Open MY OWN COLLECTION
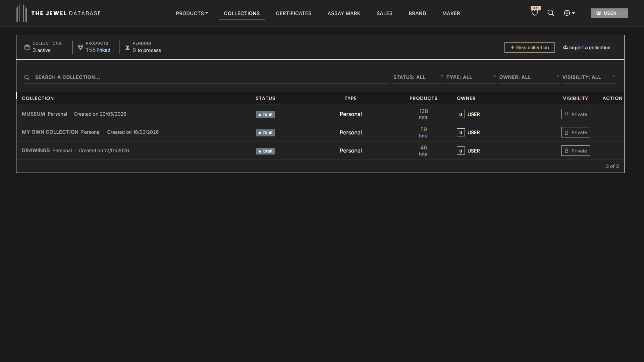Screen dimensions: 644x362 click(x=50, y=132)
